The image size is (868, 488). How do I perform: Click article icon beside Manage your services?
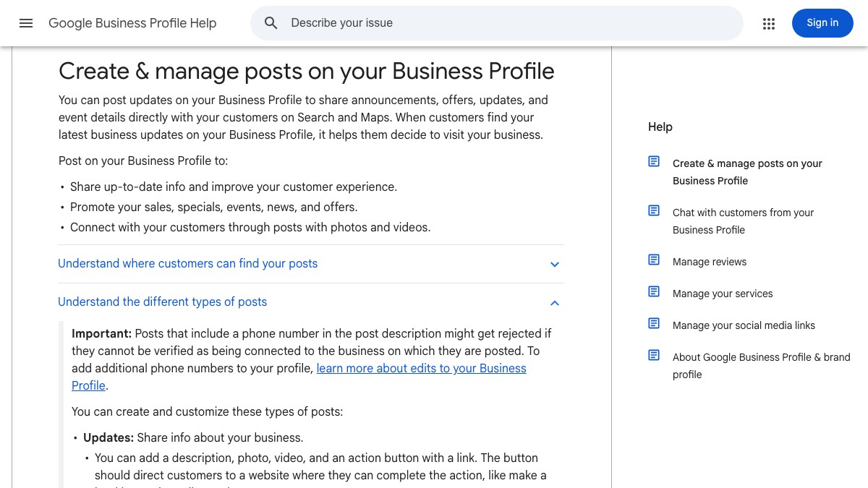coord(654,291)
